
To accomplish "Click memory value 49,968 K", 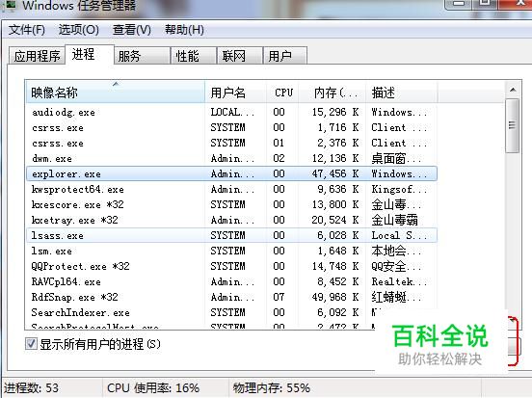I will point(335,297).
